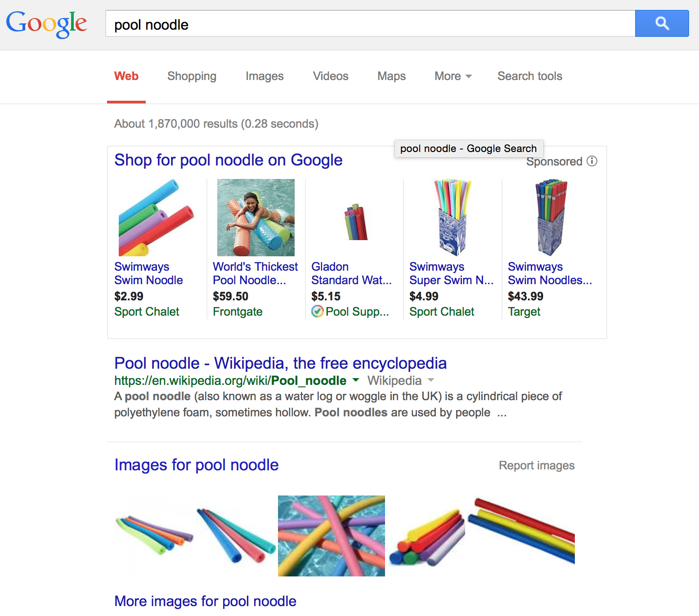Click the trusted store badge beside Pool Supp...

click(317, 311)
